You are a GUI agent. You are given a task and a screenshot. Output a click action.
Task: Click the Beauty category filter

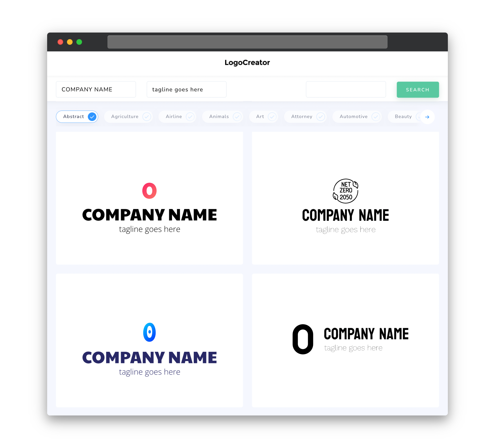404,116
